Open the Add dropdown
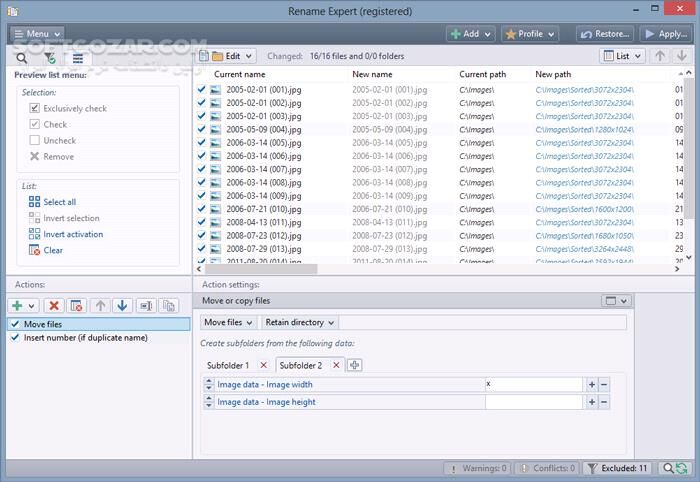The image size is (700, 482). [x=471, y=34]
